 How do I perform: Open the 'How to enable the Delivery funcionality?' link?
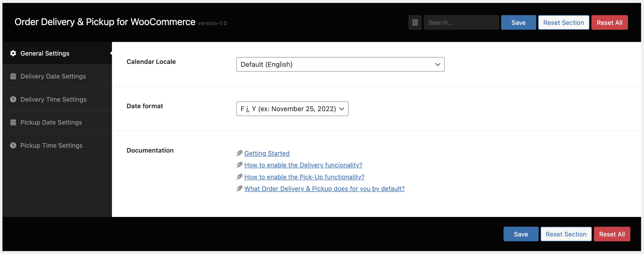click(x=303, y=165)
